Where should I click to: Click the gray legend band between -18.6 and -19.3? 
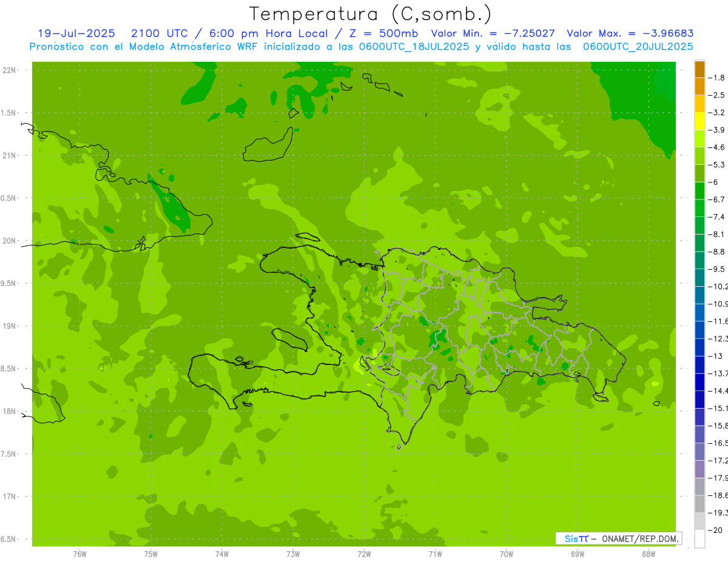pos(699,504)
